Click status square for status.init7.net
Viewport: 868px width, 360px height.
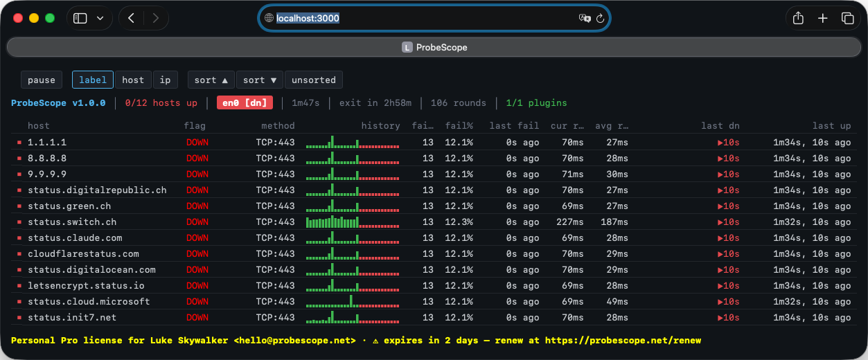coord(19,318)
